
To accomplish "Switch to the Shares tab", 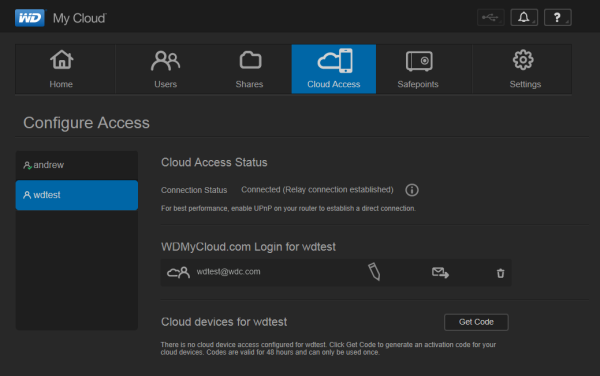I will coord(249,69).
